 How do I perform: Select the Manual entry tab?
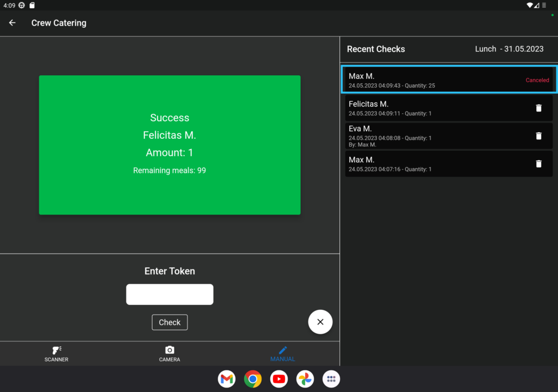click(x=283, y=354)
